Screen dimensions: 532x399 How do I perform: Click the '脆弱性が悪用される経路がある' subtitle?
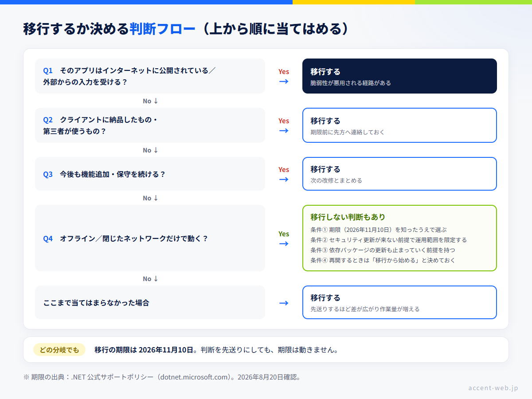(x=351, y=83)
